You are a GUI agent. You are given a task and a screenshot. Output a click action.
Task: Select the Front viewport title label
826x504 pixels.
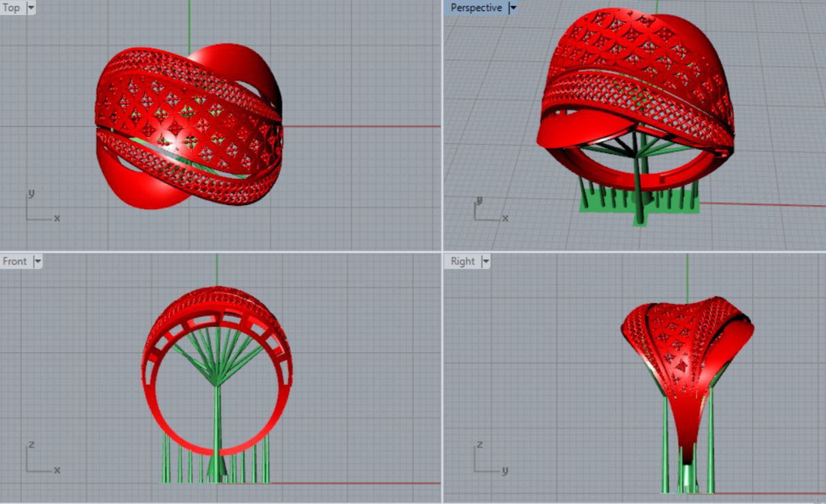[x=15, y=262]
